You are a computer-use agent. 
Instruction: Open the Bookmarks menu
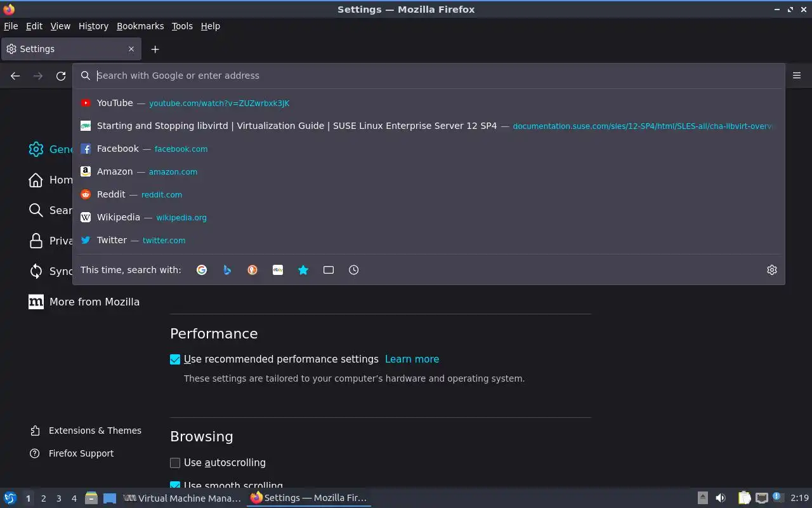coord(140,26)
